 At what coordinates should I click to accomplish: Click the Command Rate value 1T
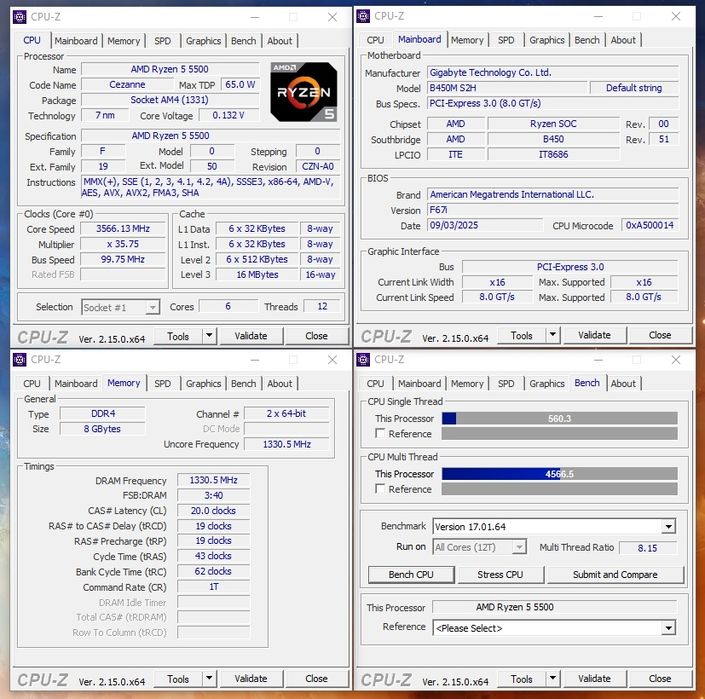pos(214,587)
